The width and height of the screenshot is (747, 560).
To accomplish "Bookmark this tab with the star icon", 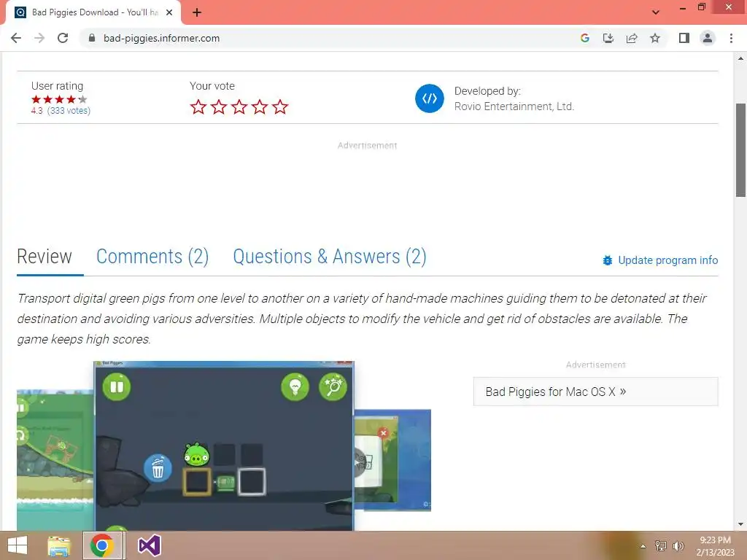I will click(655, 38).
